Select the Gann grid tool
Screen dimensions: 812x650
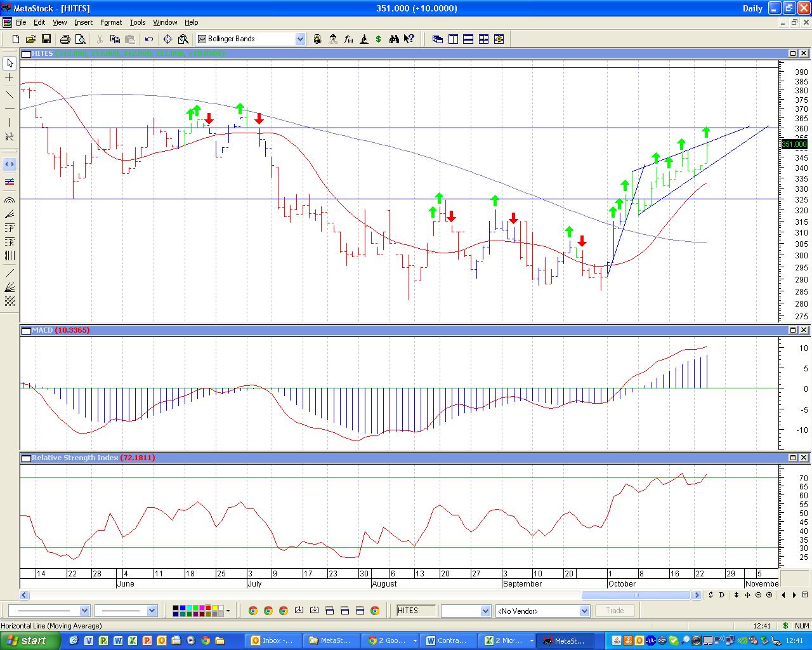10,302
